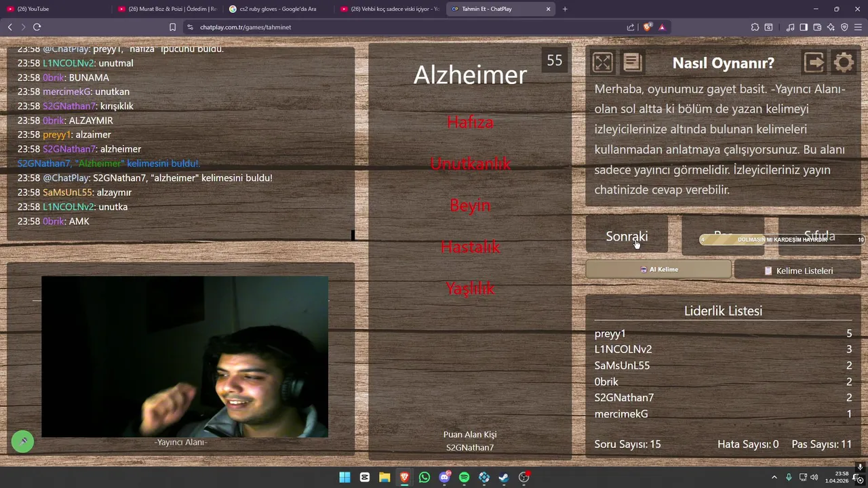Select L1NCOLNv2 in the leaderboard

623,349
